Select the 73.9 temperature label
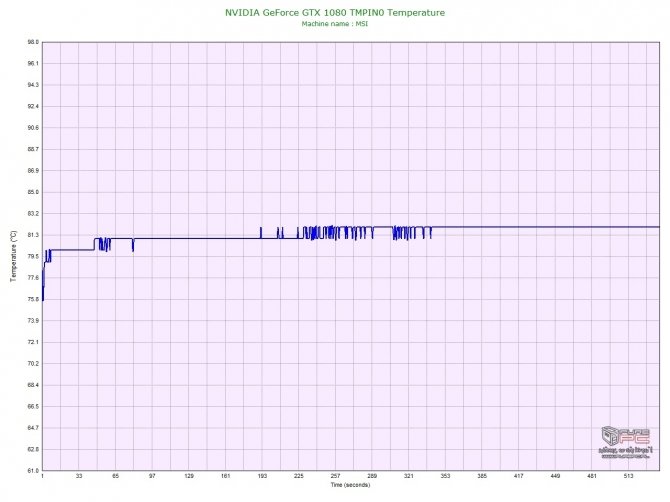This screenshot has width=670, height=502. point(33,321)
